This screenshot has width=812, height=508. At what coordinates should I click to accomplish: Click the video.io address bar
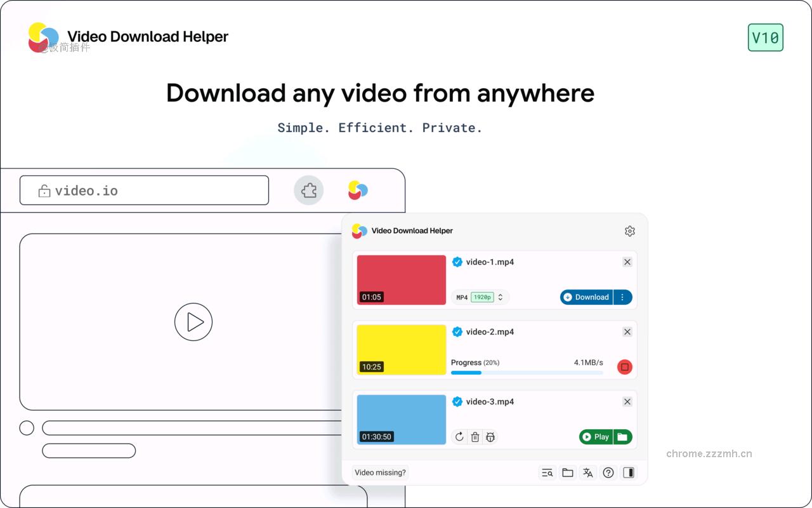click(x=144, y=190)
